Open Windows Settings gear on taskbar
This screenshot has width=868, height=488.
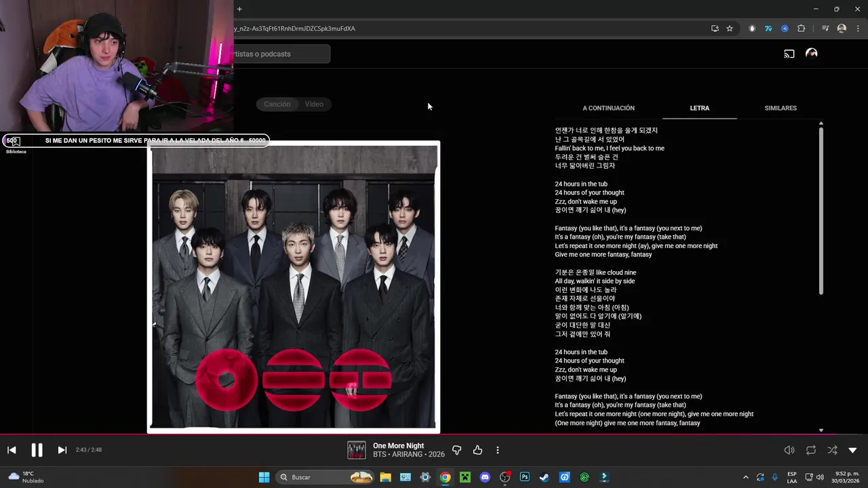(425, 477)
